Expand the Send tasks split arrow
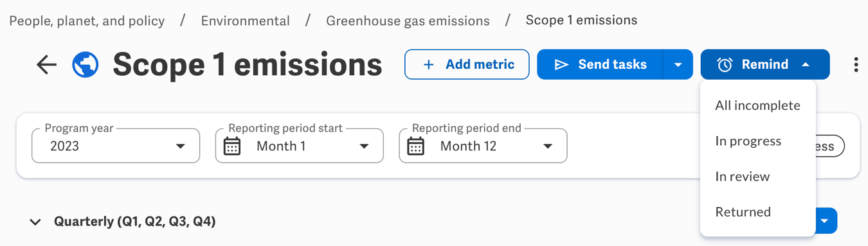The image size is (868, 246). tap(678, 64)
